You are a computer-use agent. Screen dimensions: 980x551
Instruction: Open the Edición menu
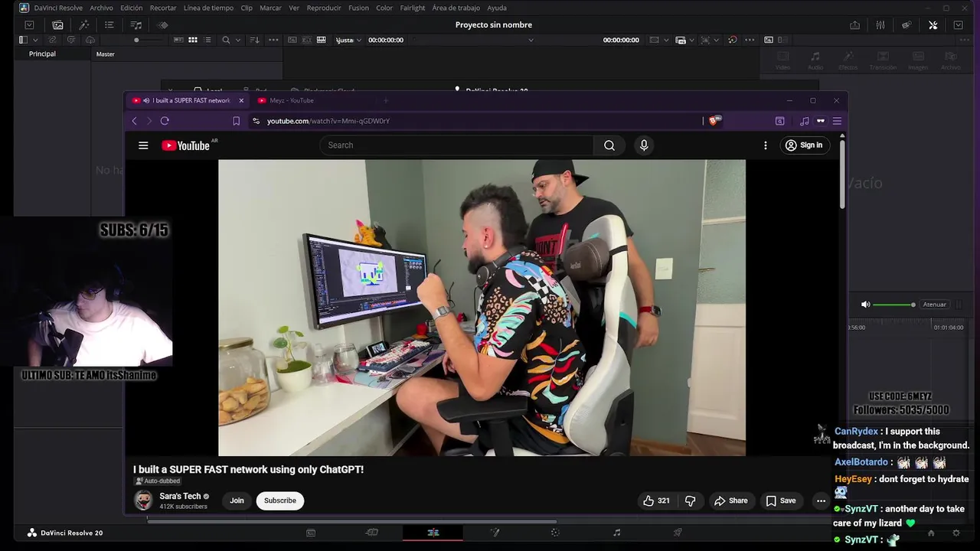point(132,8)
